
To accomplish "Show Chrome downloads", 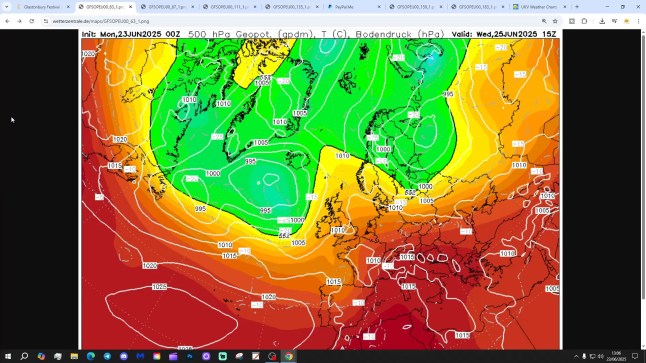I will (x=602, y=21).
